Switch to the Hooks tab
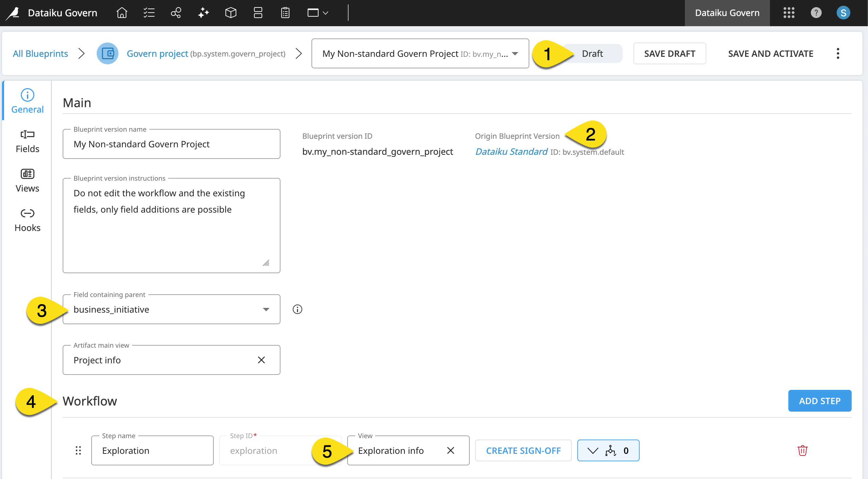This screenshot has height=479, width=868. [x=28, y=220]
